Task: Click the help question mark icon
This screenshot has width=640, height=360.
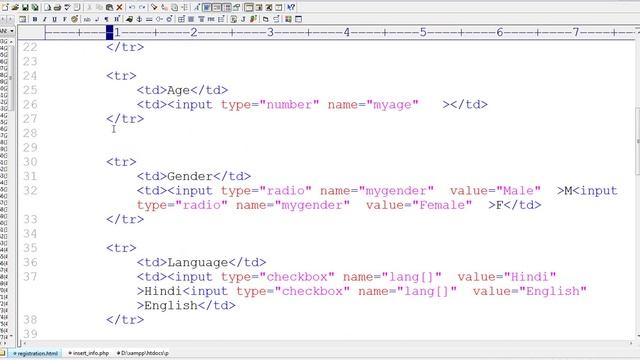Action: pyautogui.click(x=291, y=7)
